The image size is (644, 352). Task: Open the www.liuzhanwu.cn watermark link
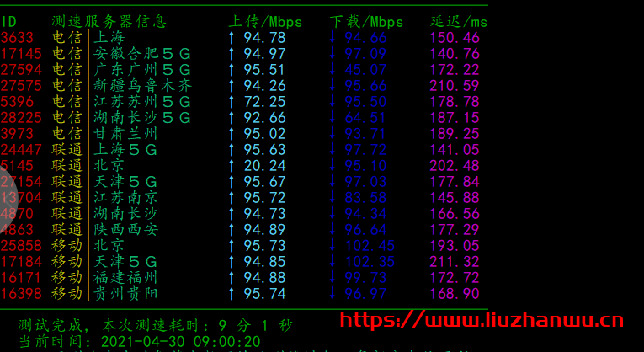[x=481, y=321]
